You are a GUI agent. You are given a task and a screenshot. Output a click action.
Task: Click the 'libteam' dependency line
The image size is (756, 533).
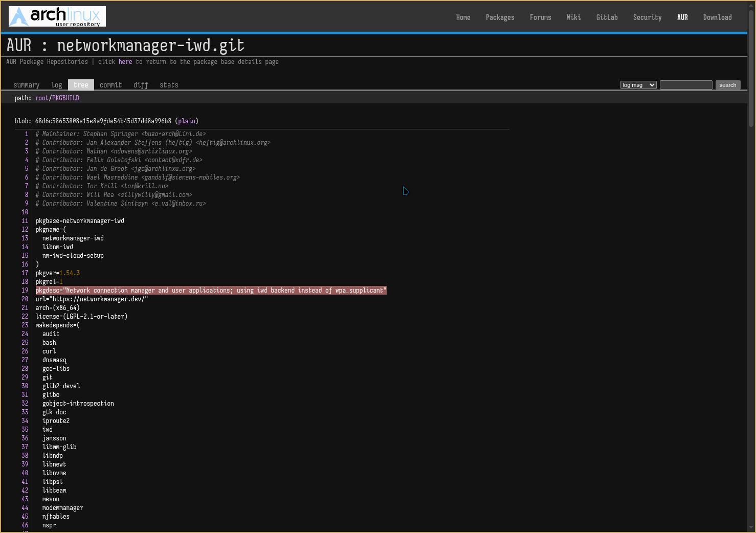click(54, 491)
